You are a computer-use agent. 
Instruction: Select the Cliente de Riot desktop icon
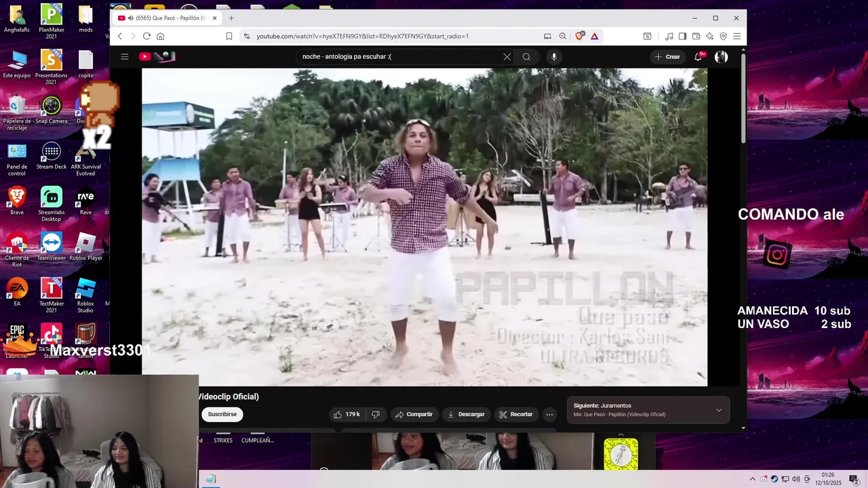(x=17, y=250)
